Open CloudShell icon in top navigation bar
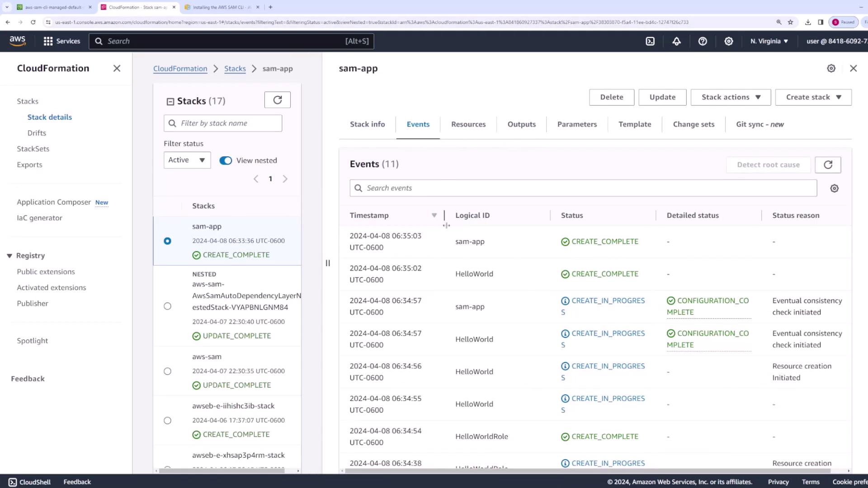 650,41
